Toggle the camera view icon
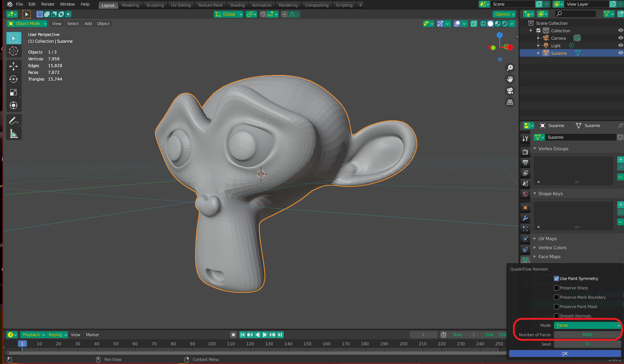624x364 pixels. 510,91
